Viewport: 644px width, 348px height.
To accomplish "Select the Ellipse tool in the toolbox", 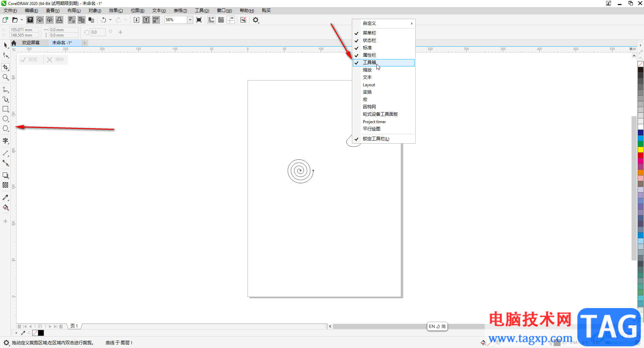I will pos(5,119).
